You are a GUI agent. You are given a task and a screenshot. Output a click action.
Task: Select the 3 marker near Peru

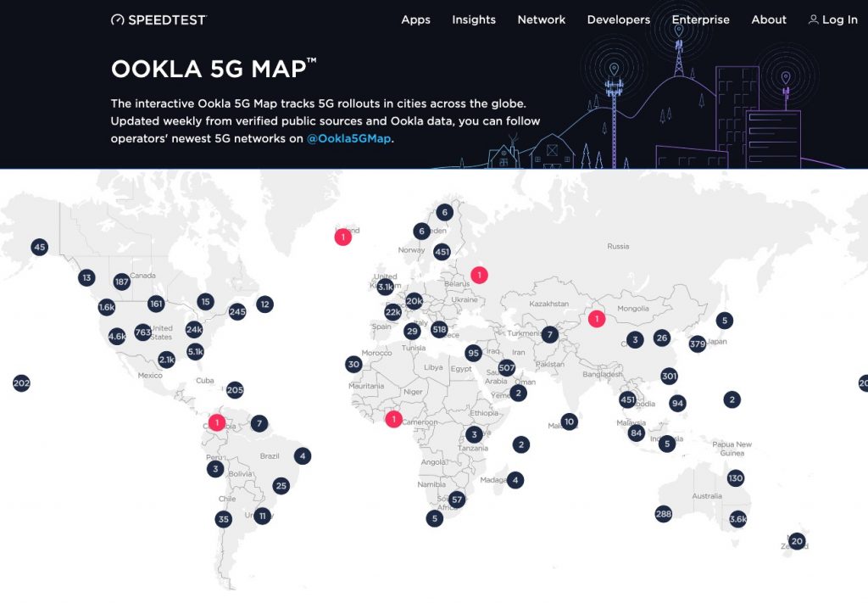tap(215, 469)
